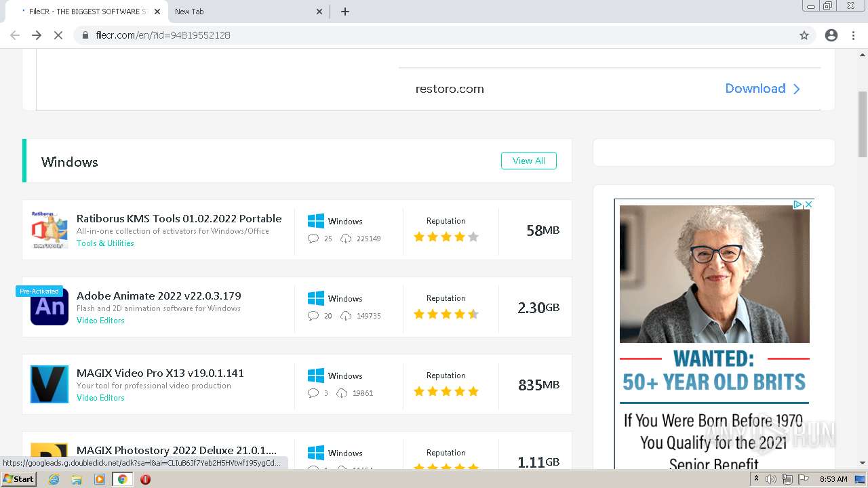Click comments icon in Adobe Animate row

313,316
